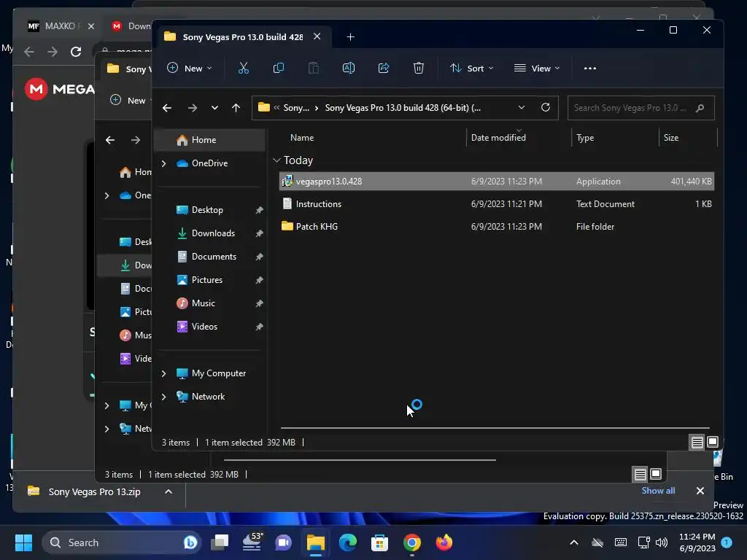
Task: Click MEGA logo in browser page
Action: [x=60, y=89]
